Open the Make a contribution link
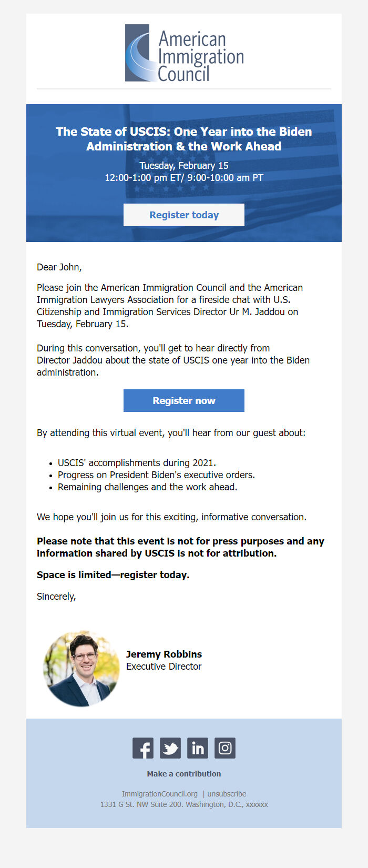The width and height of the screenshot is (368, 868). coord(183,773)
